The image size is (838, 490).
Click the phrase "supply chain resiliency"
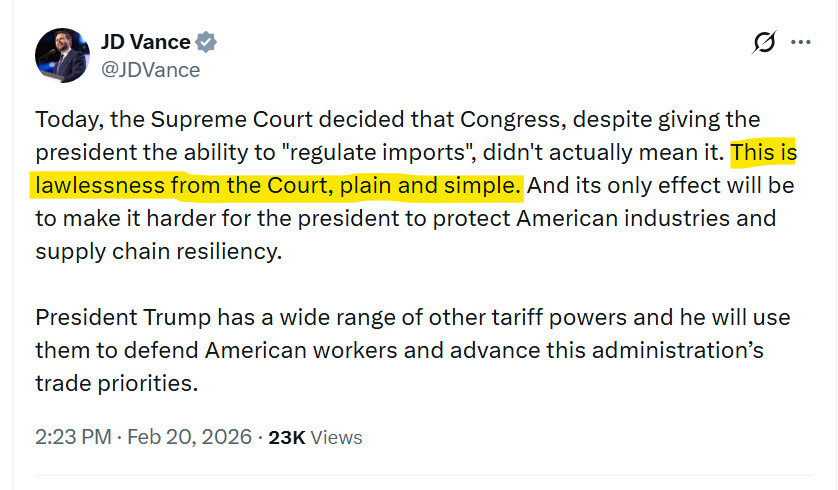157,251
